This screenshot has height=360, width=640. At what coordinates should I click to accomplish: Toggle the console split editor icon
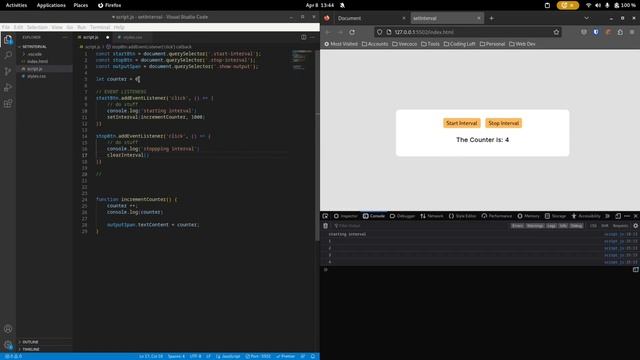click(x=636, y=269)
